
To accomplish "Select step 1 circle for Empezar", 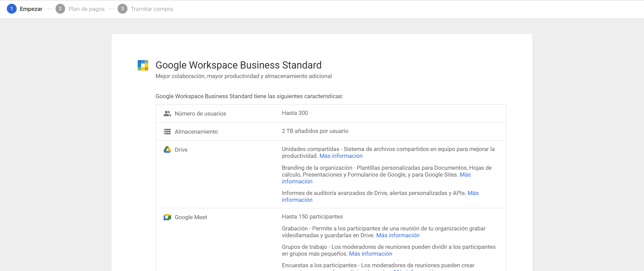I will (x=12, y=9).
